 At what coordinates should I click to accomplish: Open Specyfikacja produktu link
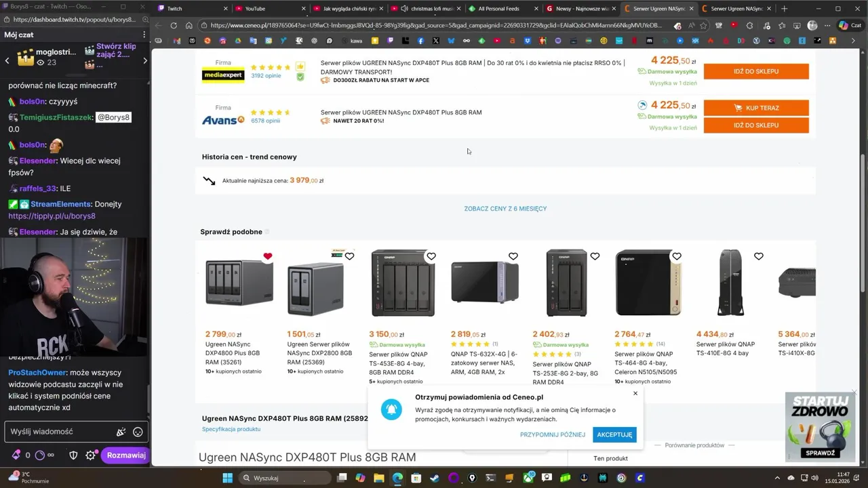click(231, 429)
